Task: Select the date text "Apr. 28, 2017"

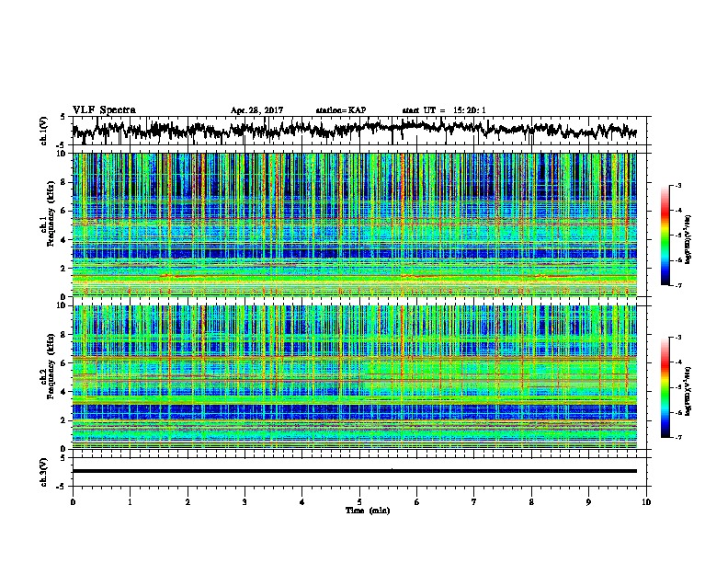Action: [256, 110]
